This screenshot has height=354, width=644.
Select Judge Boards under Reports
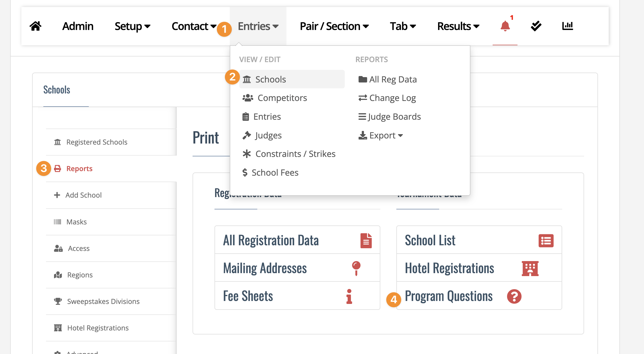click(x=389, y=117)
